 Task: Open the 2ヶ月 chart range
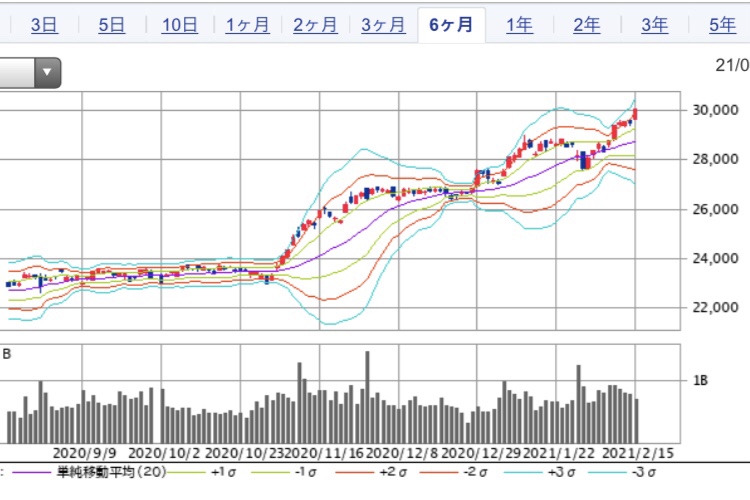pyautogui.click(x=315, y=24)
